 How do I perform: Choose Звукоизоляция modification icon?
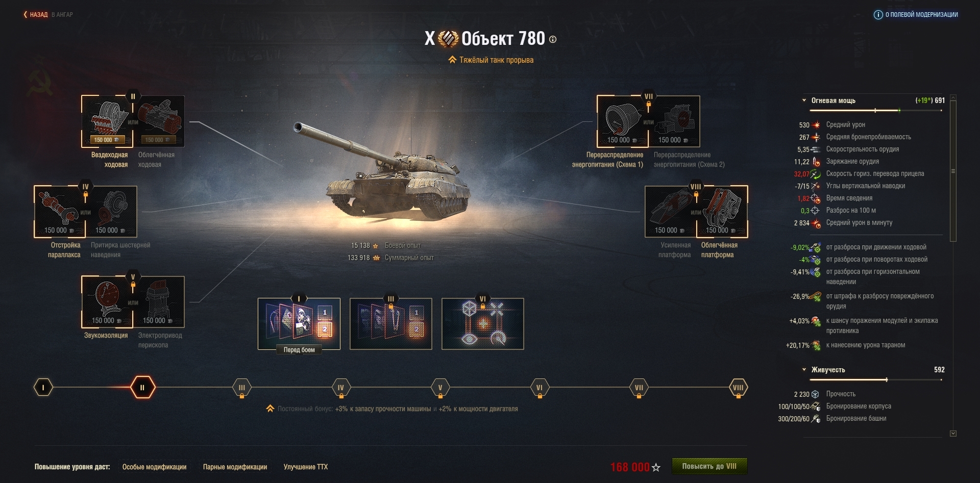click(107, 302)
